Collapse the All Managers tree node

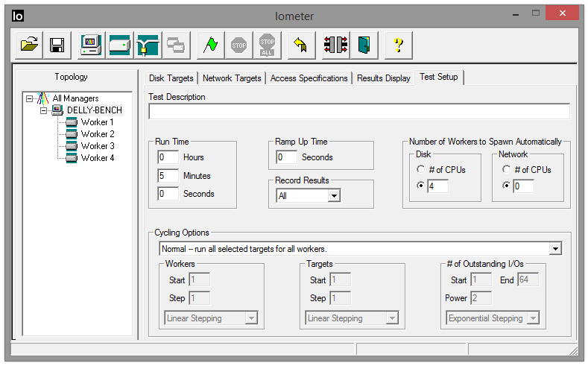click(x=29, y=98)
